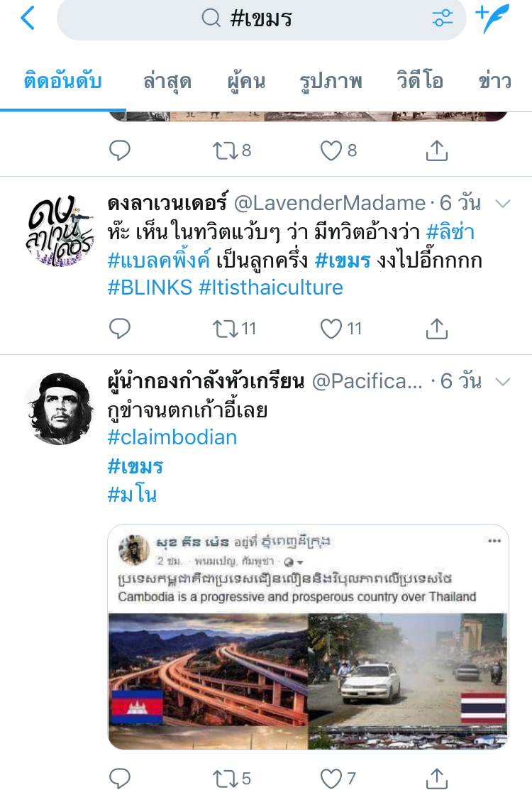Expand options chevron on Pacifica tweet
The image size is (532, 790).
click(503, 382)
